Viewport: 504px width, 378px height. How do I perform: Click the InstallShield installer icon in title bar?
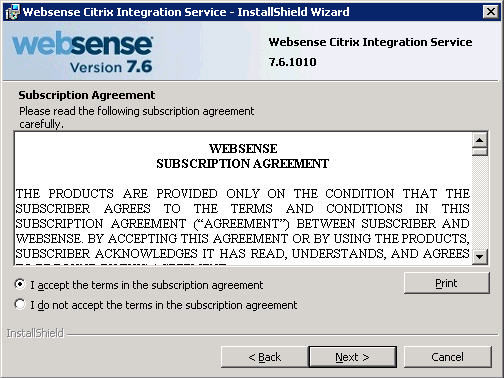click(12, 12)
